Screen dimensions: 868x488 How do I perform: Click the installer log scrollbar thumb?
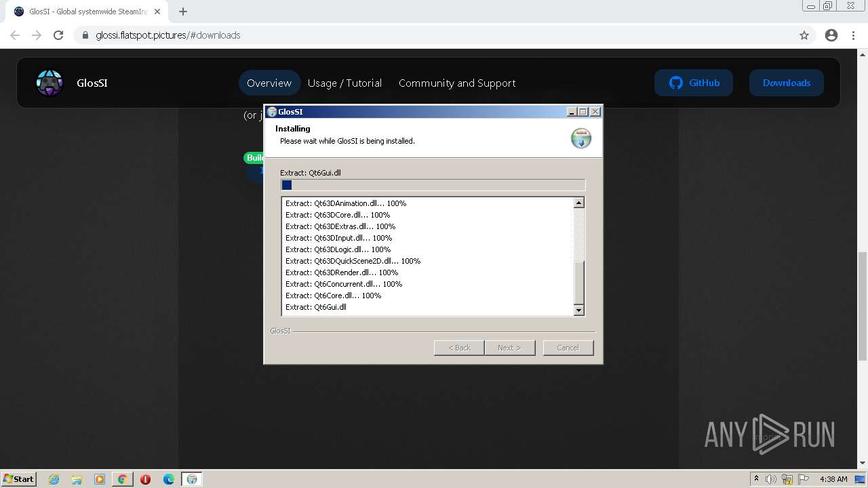pyautogui.click(x=578, y=283)
